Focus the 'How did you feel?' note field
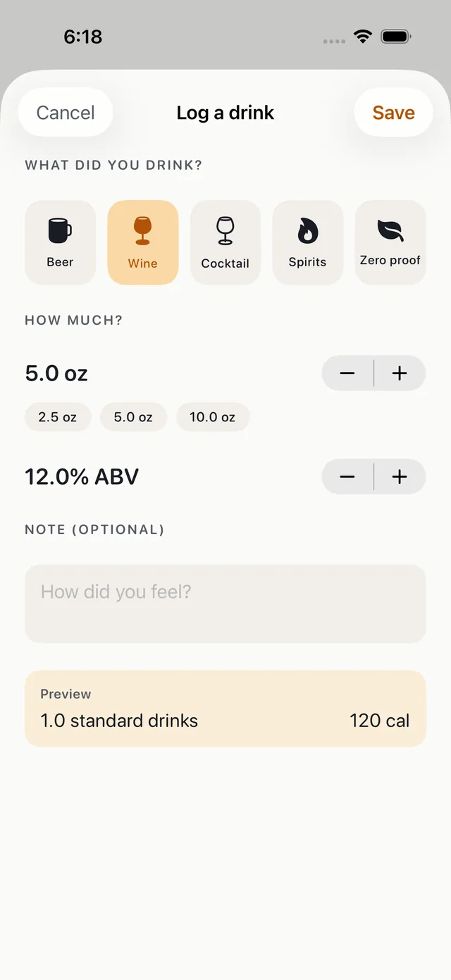 (225, 604)
